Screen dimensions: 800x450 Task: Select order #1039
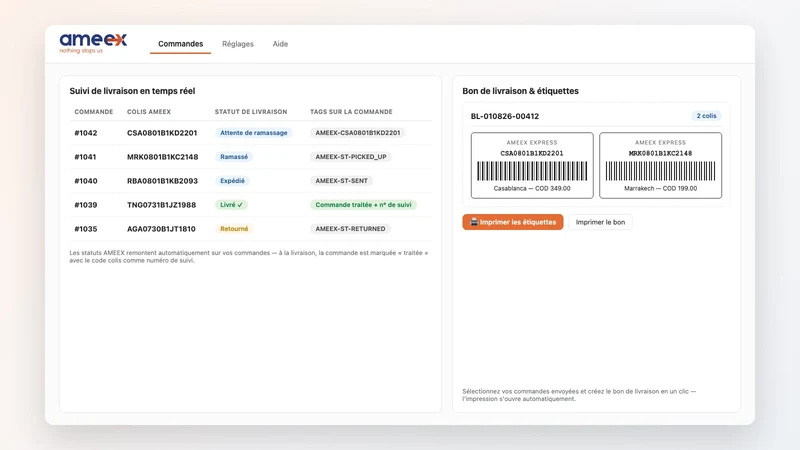(86, 205)
